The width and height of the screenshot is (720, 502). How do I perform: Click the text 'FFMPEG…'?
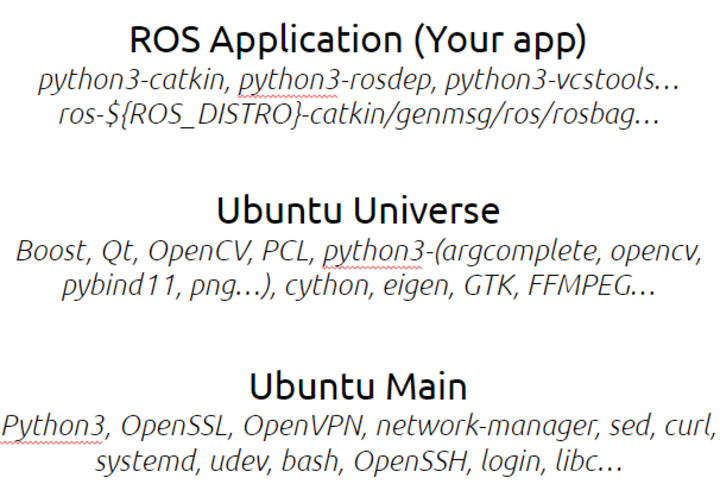pyautogui.click(x=592, y=286)
